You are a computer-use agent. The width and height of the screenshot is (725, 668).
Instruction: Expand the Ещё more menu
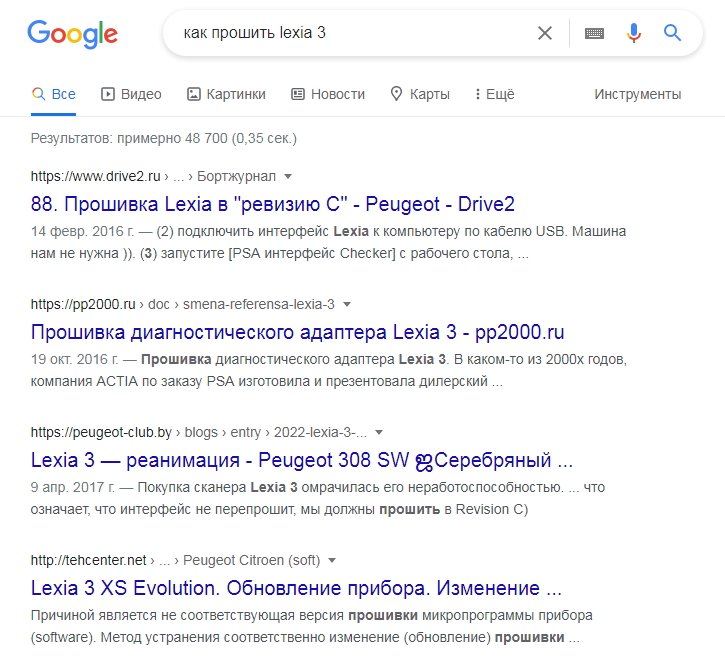(x=495, y=94)
